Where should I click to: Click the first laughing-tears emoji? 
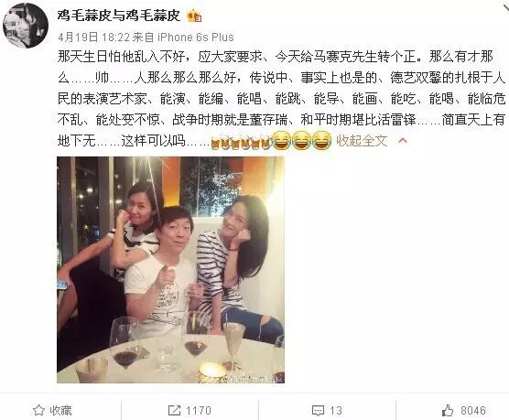(x=281, y=141)
